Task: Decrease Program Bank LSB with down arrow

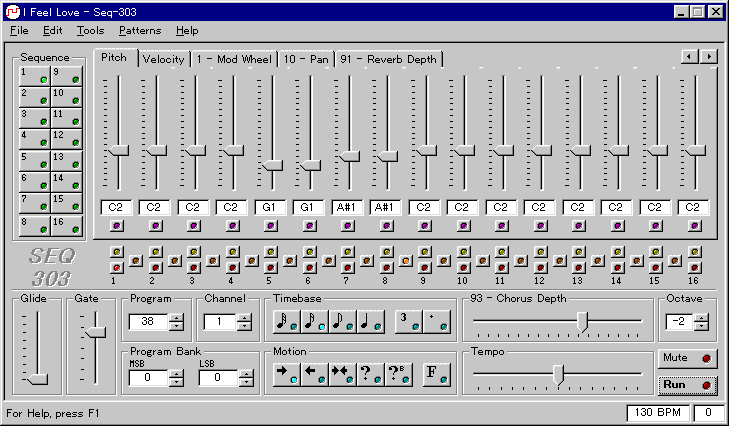Action: point(246,382)
